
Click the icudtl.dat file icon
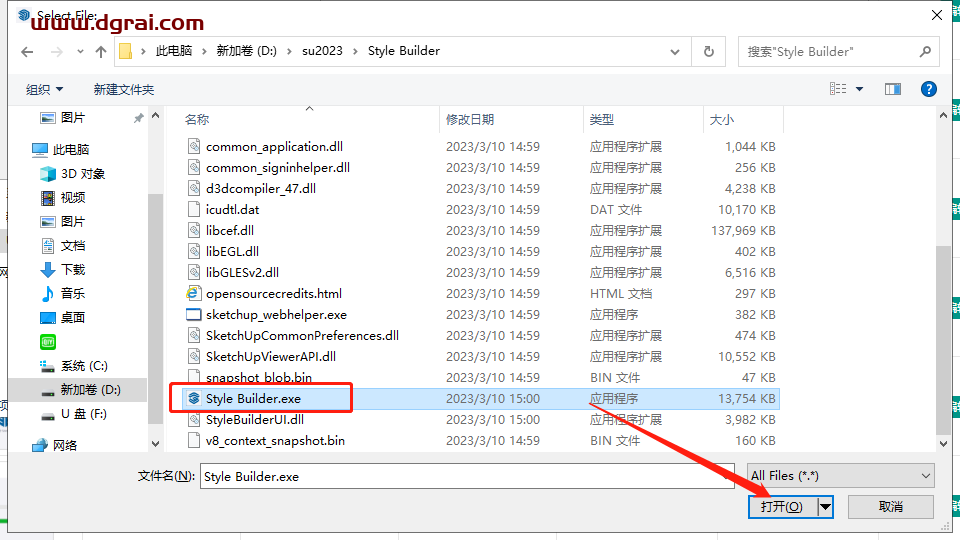click(193, 209)
